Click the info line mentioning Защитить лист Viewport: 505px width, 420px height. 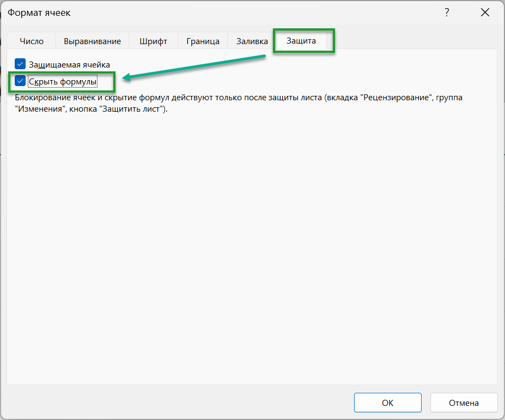point(91,109)
